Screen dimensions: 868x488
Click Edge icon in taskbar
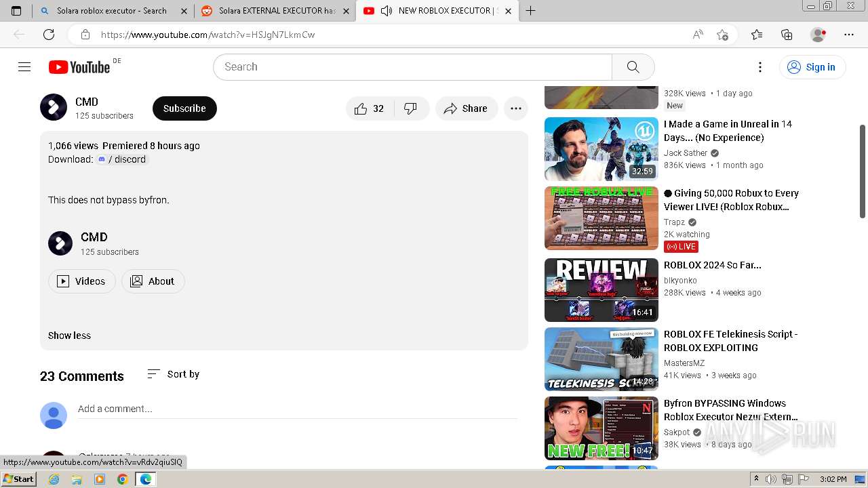145,479
